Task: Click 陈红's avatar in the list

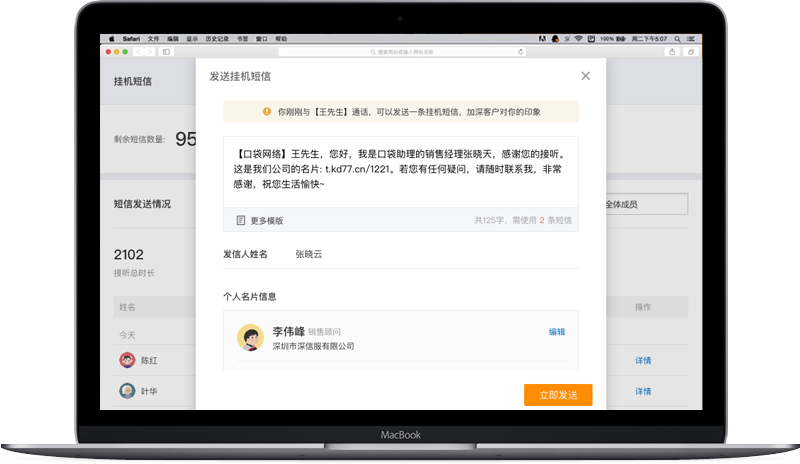Action: [x=127, y=361]
